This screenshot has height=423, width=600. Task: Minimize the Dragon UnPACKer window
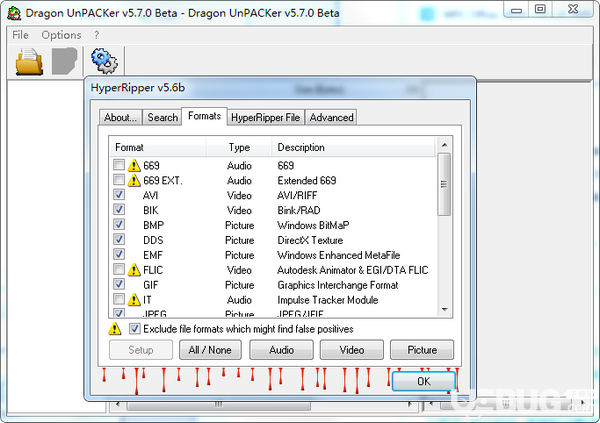516,9
